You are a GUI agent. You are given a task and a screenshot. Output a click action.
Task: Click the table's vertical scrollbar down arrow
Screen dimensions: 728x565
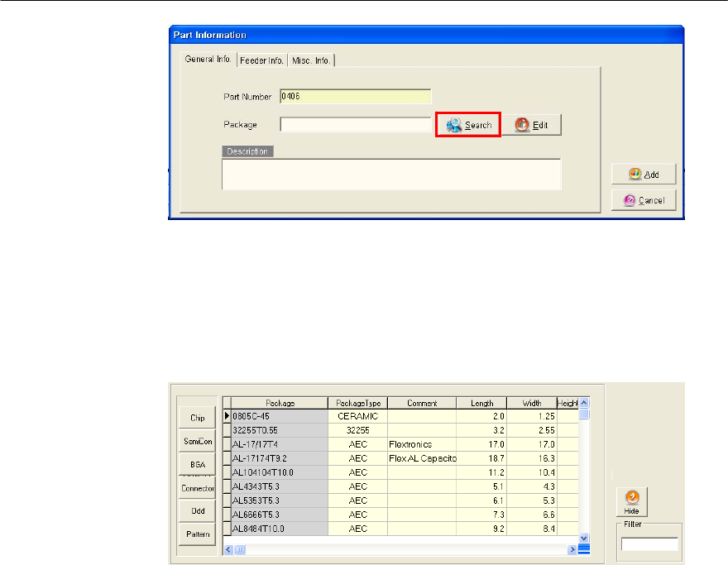[584, 538]
